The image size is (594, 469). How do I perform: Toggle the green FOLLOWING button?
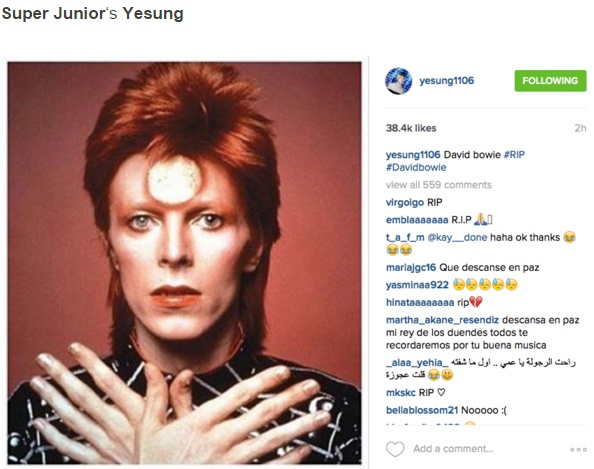pyautogui.click(x=550, y=81)
